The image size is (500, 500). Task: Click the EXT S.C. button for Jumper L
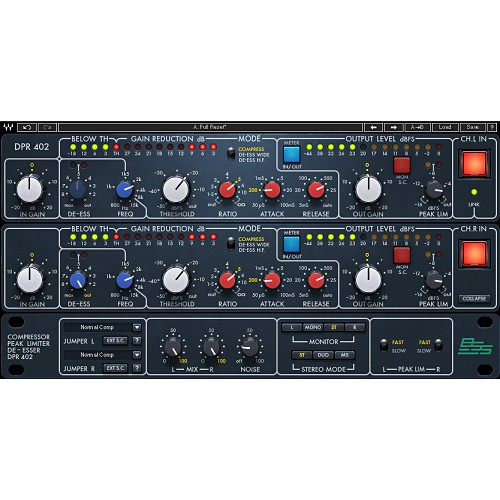tap(115, 341)
